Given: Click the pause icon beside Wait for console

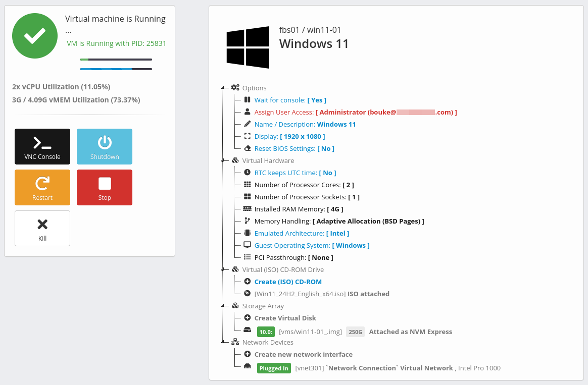Looking at the screenshot, I should tap(247, 99).
